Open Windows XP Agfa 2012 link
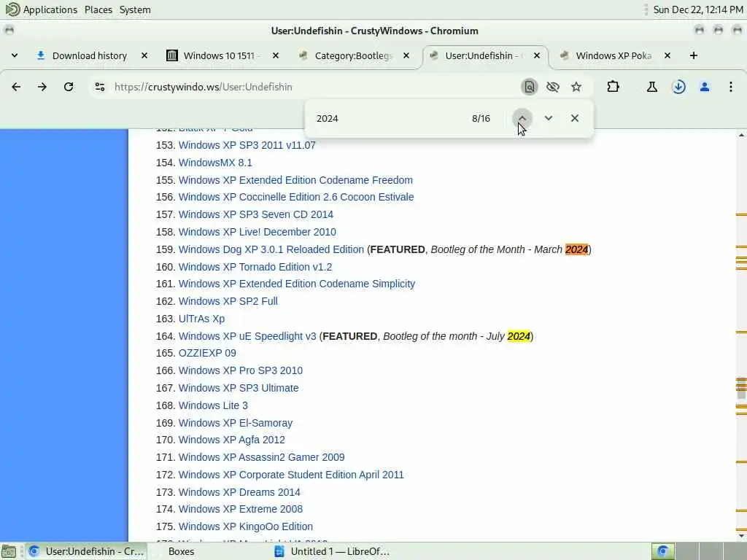The width and height of the screenshot is (747, 560). 231,440
